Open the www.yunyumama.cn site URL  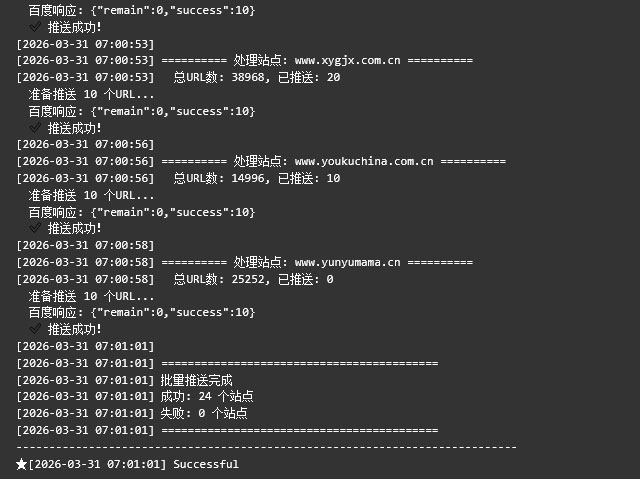pos(347,262)
